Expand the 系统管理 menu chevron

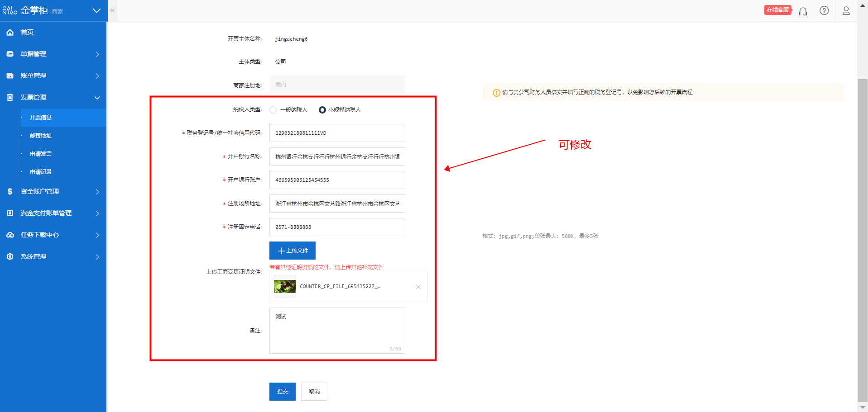pyautogui.click(x=97, y=257)
